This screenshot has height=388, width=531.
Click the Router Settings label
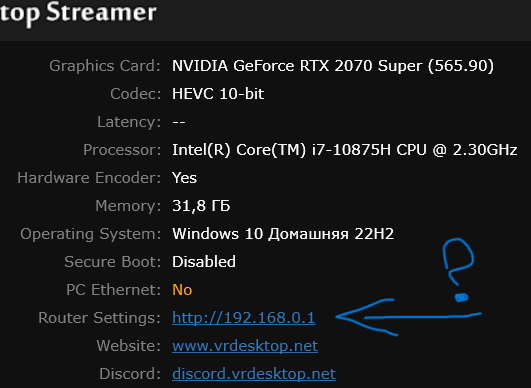click(99, 318)
